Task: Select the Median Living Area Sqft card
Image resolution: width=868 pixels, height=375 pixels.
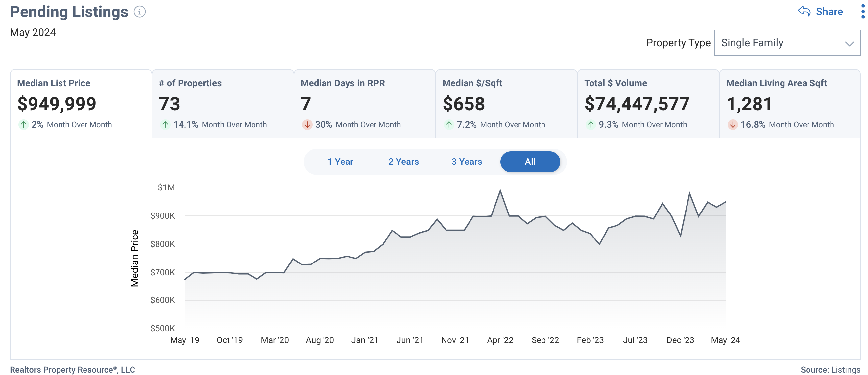Action: (789, 103)
